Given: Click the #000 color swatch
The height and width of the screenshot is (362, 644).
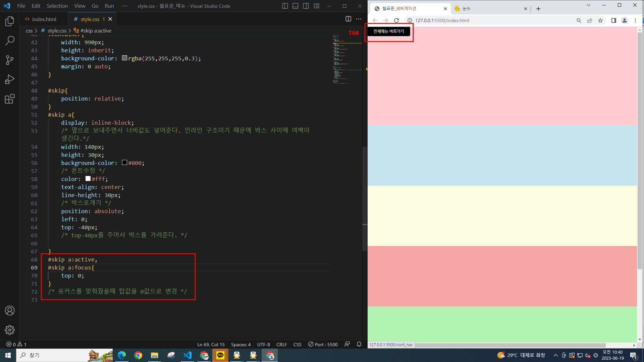Looking at the screenshot, I should 124,163.
